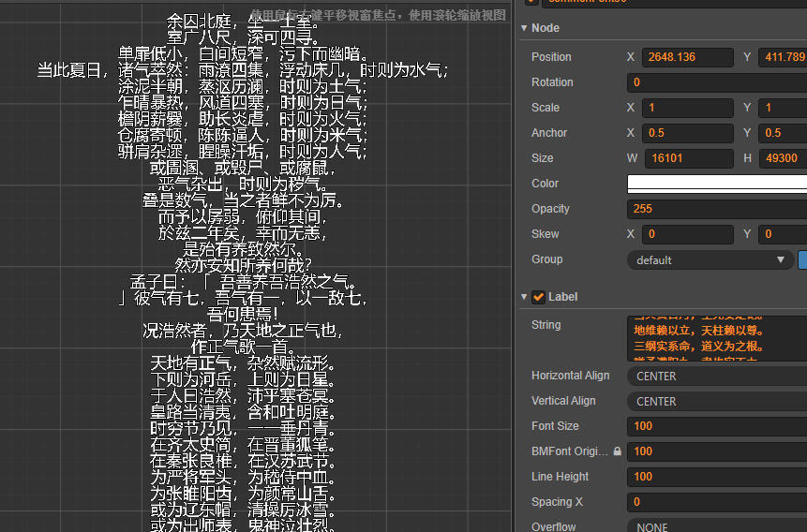Click the white Color swatch
This screenshot has width=807, height=532.
pyautogui.click(x=717, y=184)
